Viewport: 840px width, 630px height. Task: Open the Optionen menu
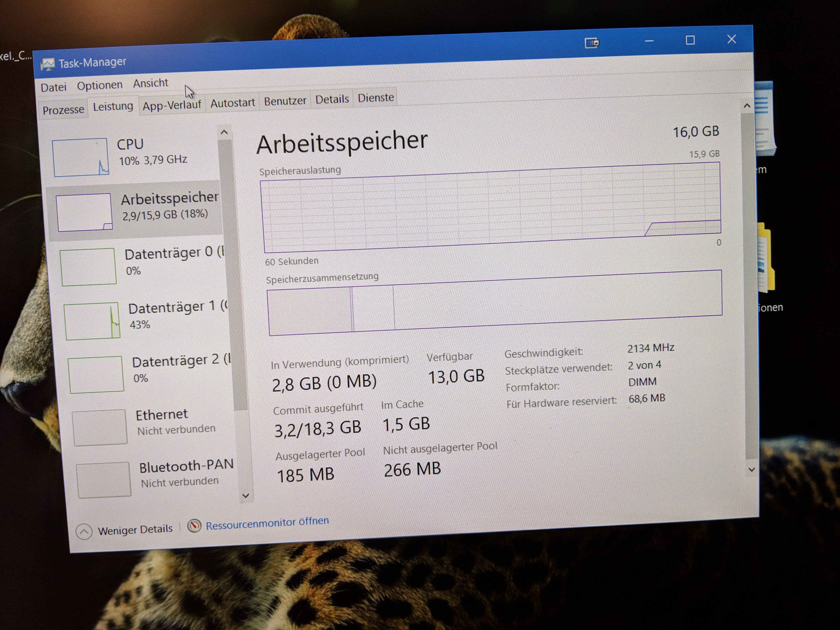[x=100, y=86]
